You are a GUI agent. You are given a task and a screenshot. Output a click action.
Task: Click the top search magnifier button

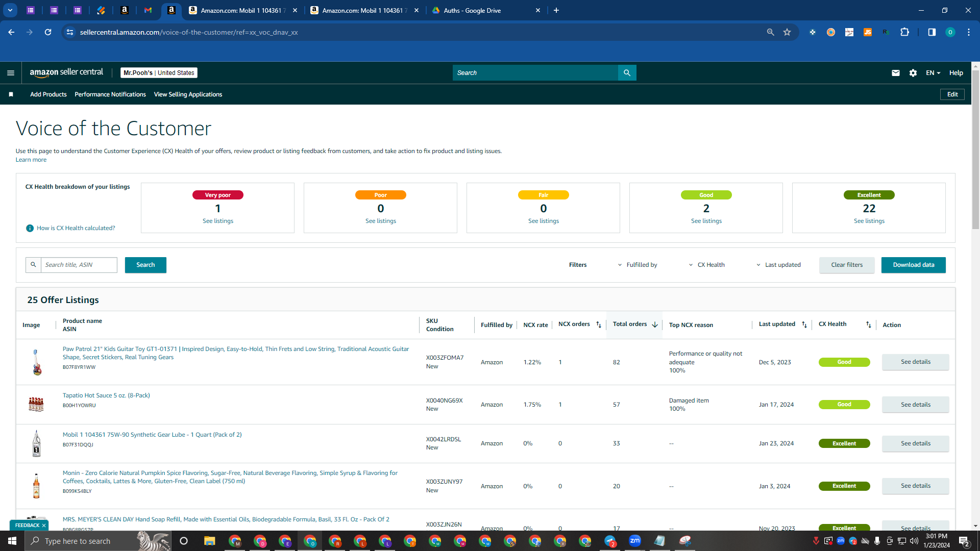[x=627, y=73]
